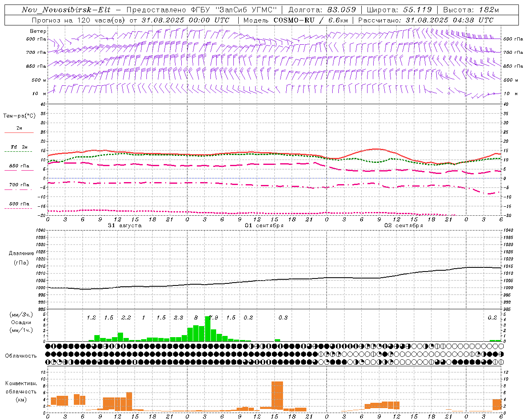Click the (км) unit label
Viewport: 525px width, 420px height.
click(x=21, y=399)
